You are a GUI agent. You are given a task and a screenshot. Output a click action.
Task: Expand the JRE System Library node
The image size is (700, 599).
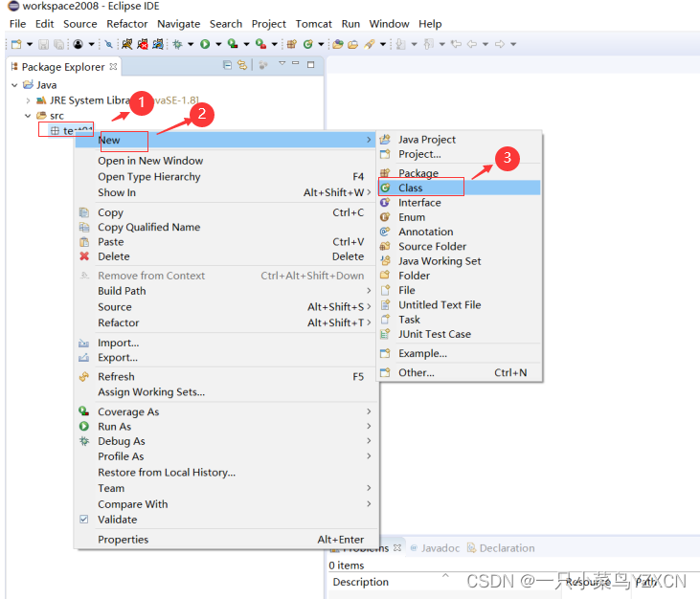click(28, 100)
